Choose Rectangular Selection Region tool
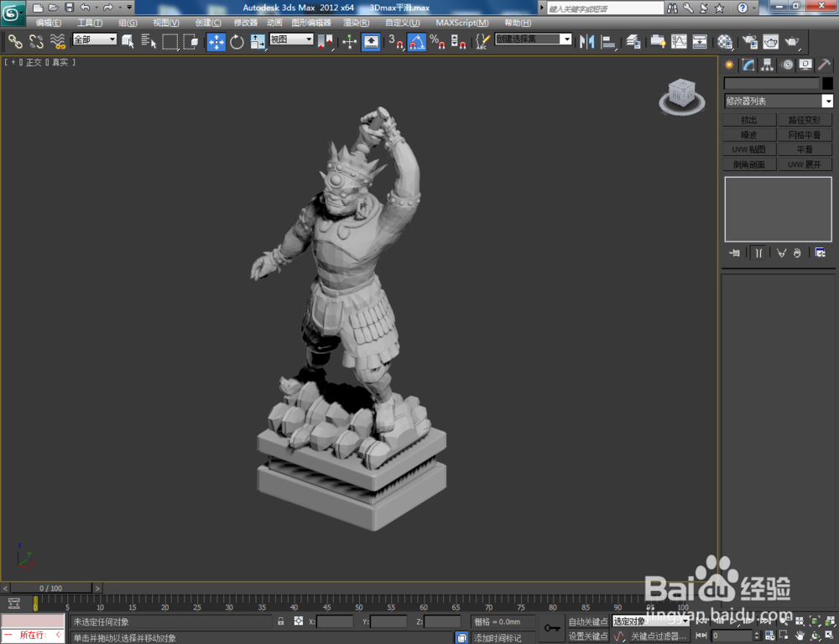The width and height of the screenshot is (839, 644). click(x=169, y=41)
